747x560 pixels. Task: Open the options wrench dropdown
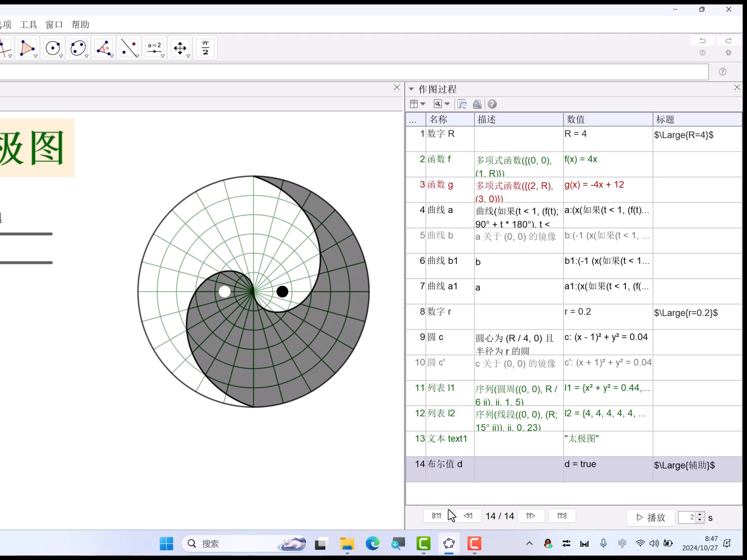pyautogui.click(x=442, y=104)
